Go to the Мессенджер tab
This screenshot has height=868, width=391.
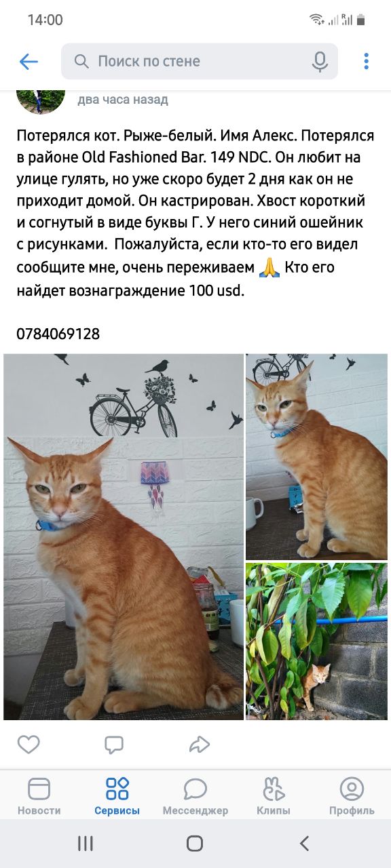coord(195,796)
